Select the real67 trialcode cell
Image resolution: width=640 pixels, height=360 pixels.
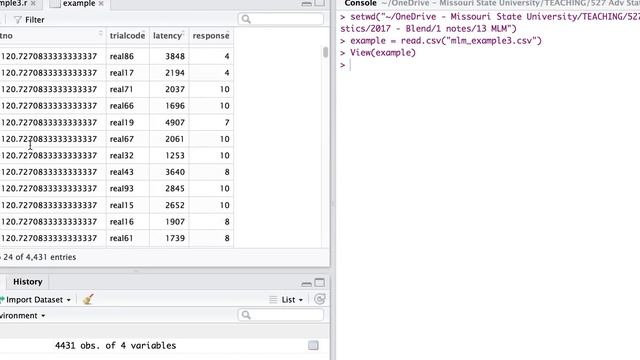tap(128, 139)
